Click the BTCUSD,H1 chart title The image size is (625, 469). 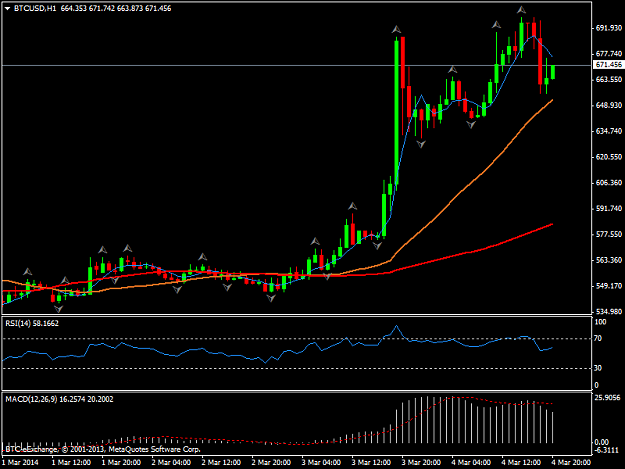[x=35, y=8]
